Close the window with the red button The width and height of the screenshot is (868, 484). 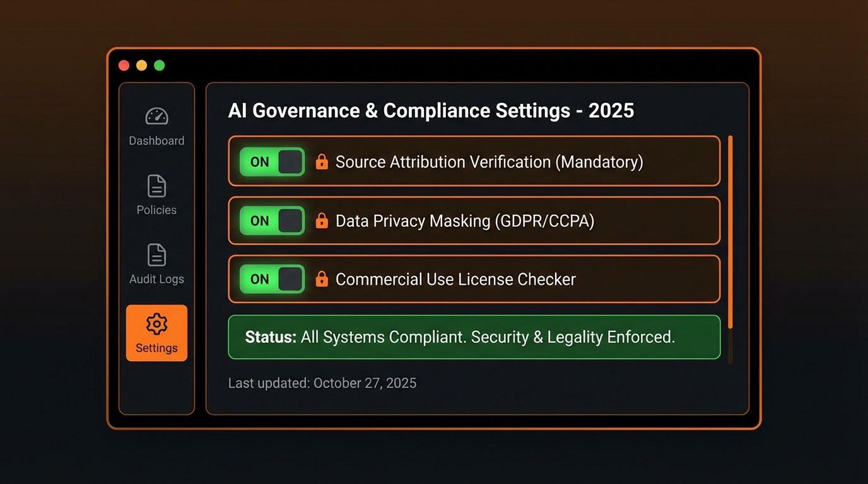coord(124,66)
